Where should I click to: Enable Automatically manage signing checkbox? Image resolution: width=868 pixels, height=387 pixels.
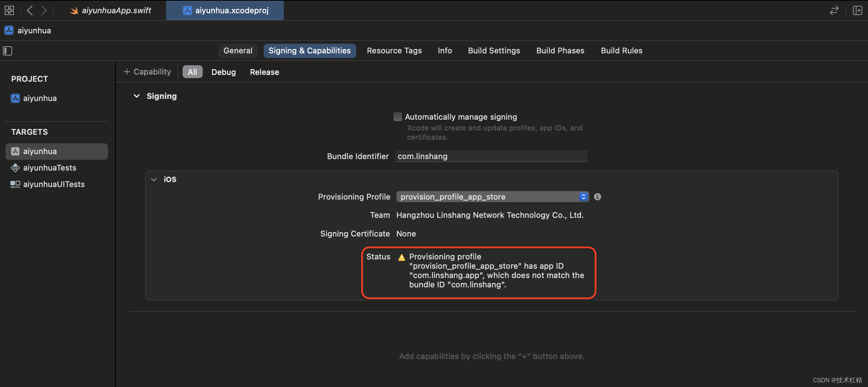pyautogui.click(x=397, y=117)
